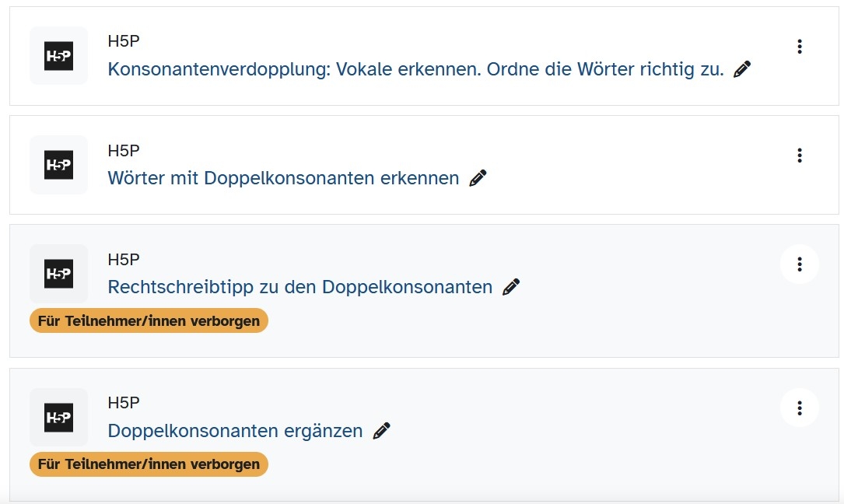Viewport: 844px width, 504px height.
Task: Click the 'H5P' label above Doppelkonsonanten ergänzen
Action: (x=124, y=403)
